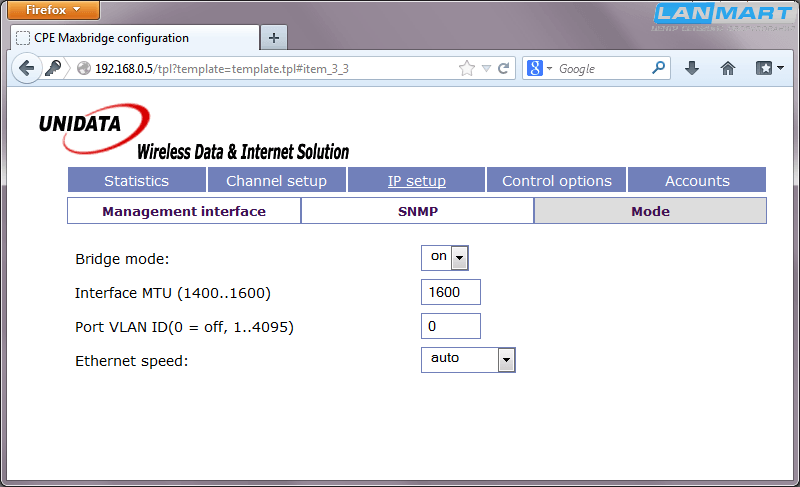The image size is (800, 487).
Task: Click the search magnifier icon
Action: pyautogui.click(x=659, y=69)
